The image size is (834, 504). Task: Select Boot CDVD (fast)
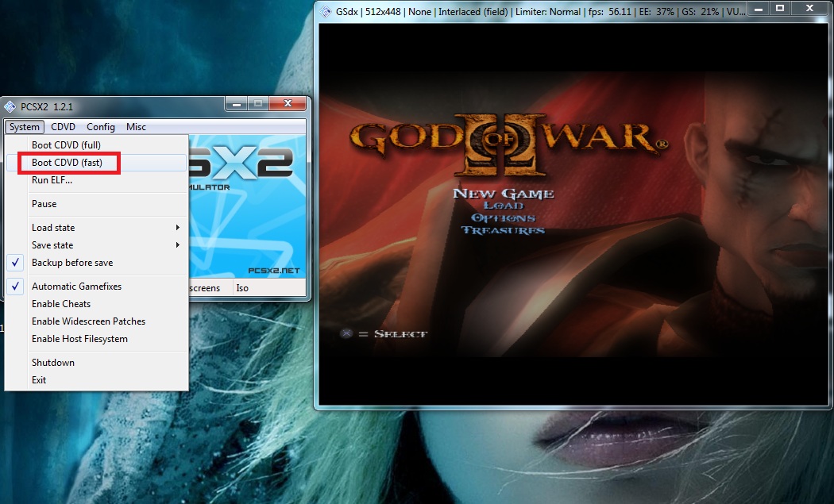coord(67,163)
